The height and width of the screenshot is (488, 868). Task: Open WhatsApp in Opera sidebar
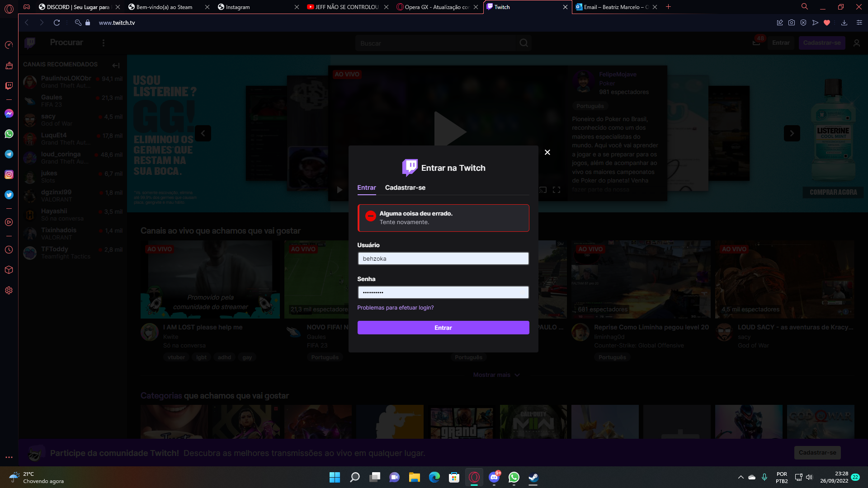[x=9, y=134]
